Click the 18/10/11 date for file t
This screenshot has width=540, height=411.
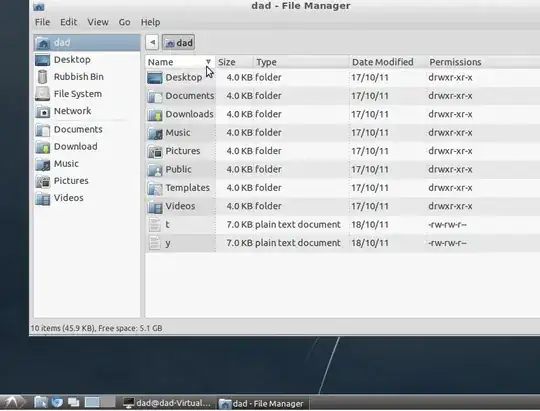370,225
